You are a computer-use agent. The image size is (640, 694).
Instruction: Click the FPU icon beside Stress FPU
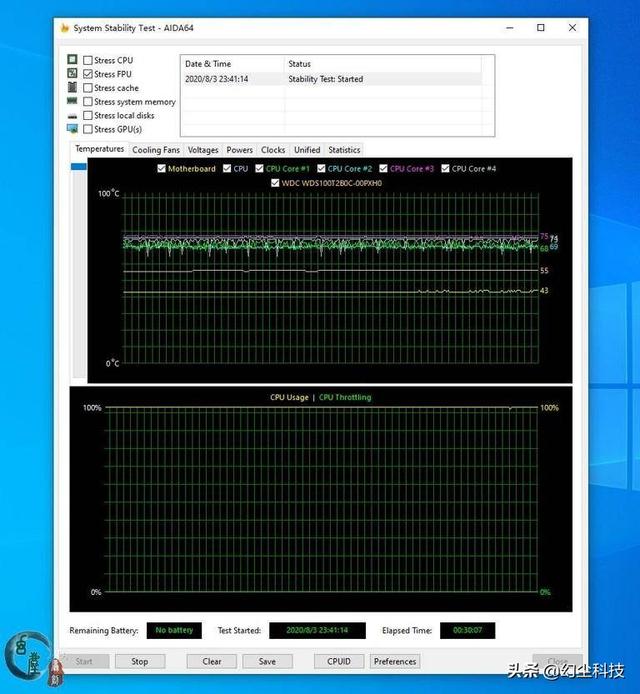point(72,73)
